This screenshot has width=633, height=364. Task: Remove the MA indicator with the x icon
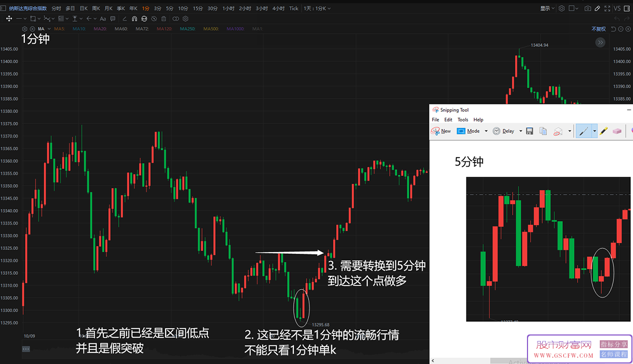coord(32,28)
